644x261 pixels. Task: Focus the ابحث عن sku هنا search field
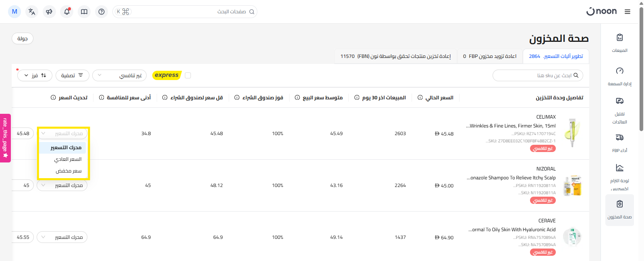pyautogui.click(x=538, y=75)
